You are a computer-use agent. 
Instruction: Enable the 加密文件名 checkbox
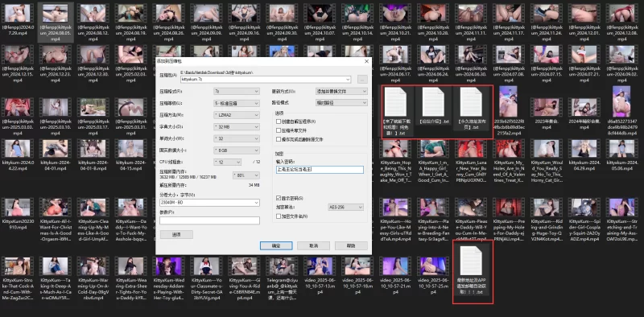click(279, 216)
